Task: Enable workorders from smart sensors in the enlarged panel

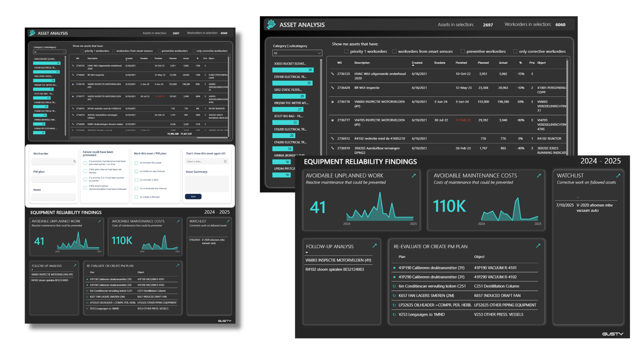Action: point(394,51)
